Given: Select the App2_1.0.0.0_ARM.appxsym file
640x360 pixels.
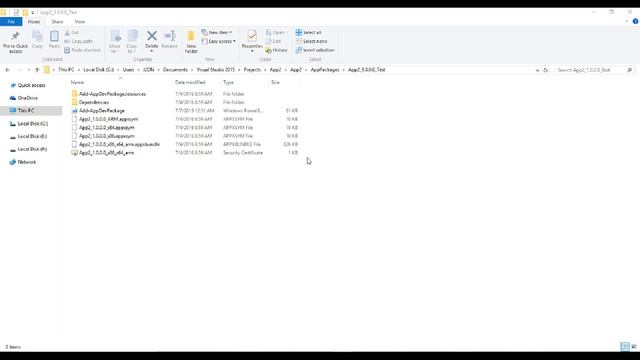Looking at the screenshot, I should click(x=108, y=119).
